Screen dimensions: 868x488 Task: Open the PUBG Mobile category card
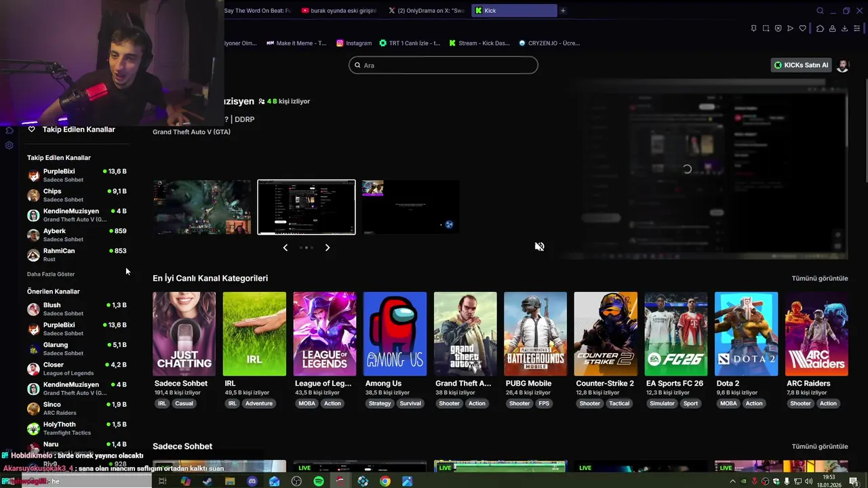click(535, 334)
